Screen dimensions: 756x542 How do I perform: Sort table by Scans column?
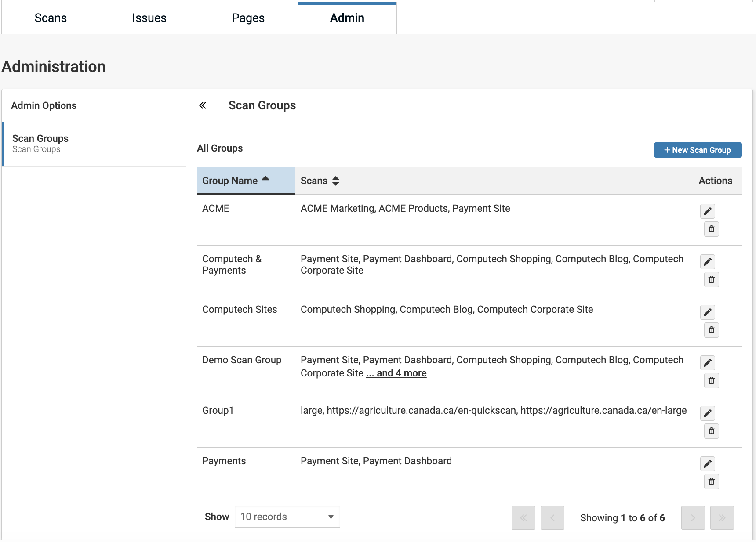pyautogui.click(x=320, y=181)
